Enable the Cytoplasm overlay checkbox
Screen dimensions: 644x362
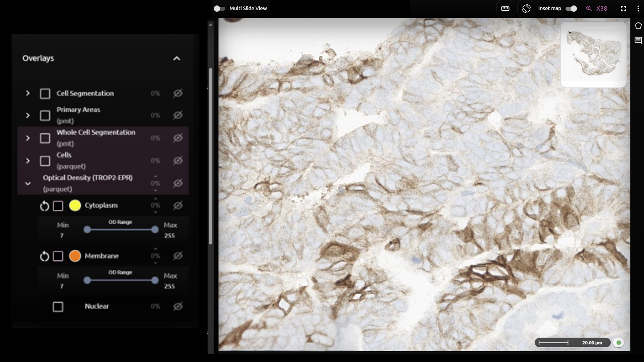click(x=58, y=206)
